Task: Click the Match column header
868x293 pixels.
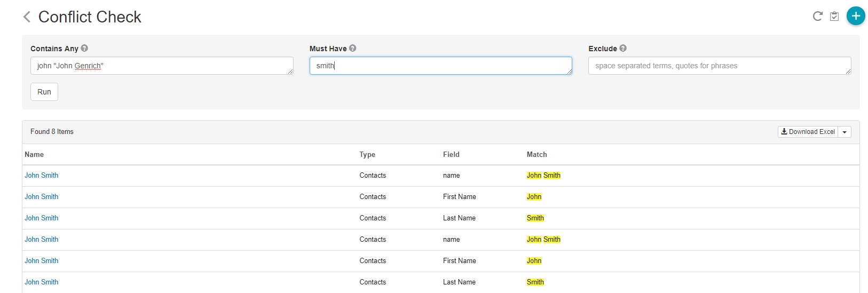Action: point(536,154)
